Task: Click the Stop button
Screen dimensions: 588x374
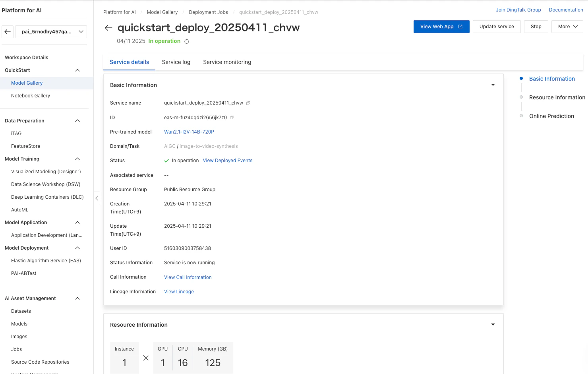Action: (536, 27)
